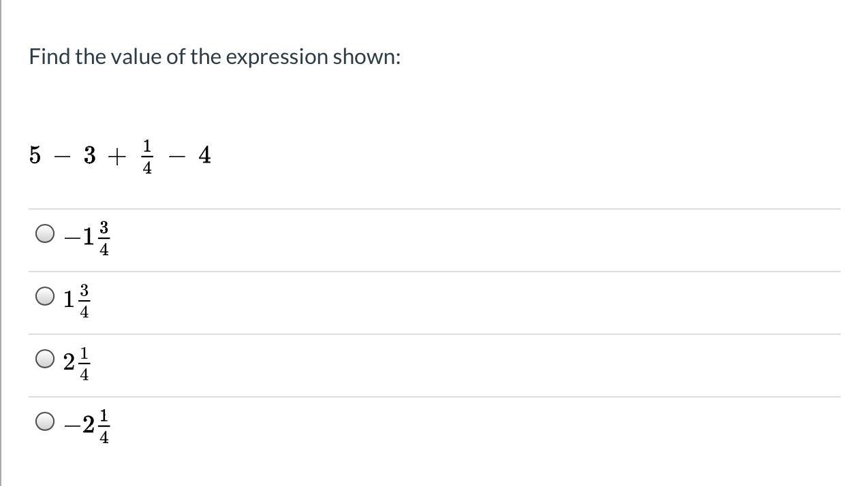Click the plus sign in the expression

[x=117, y=157]
